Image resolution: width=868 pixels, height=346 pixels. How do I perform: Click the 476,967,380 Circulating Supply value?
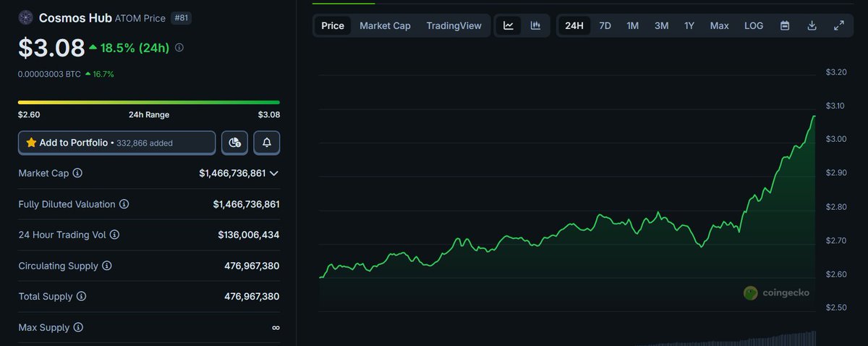coord(252,266)
